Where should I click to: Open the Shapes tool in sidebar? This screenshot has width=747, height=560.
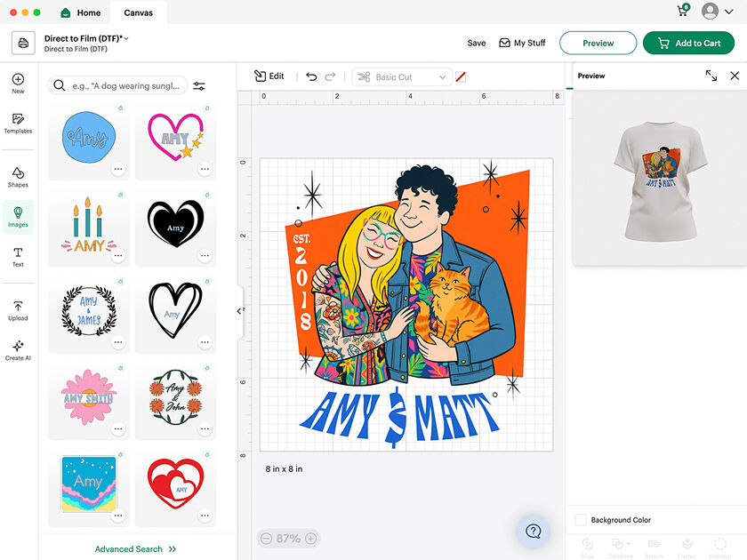18,176
